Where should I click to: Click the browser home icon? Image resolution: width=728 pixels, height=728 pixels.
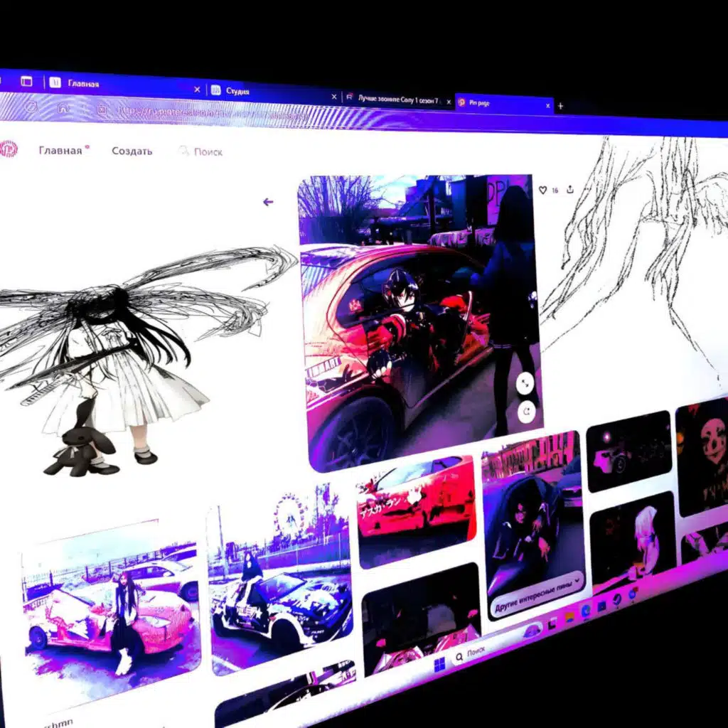click(63, 109)
